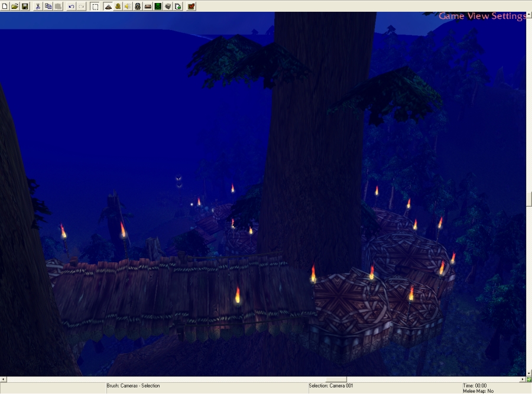
Task: Open the Terrain Editor mountain icon
Action: coord(108,6)
